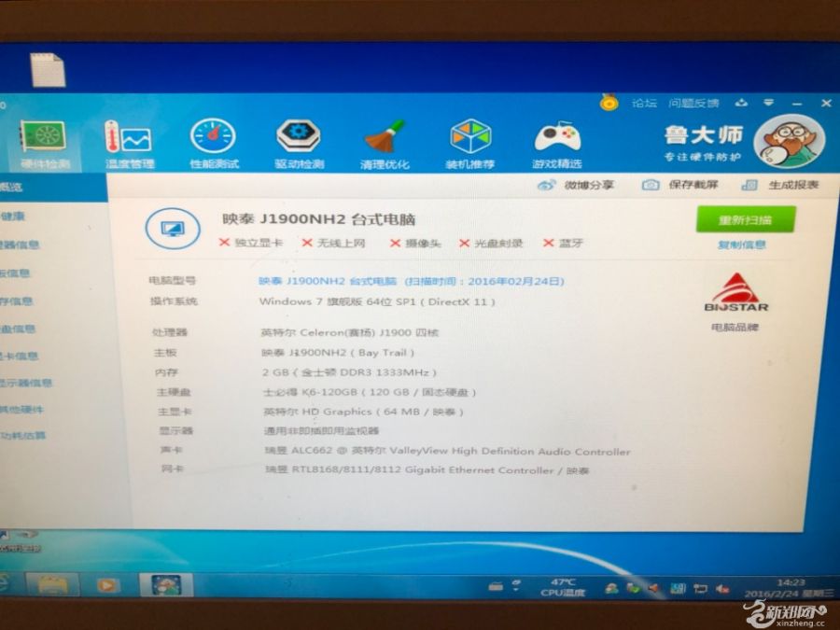
Task: Click the 通用非即插即用监视器 monitor text
Action: (x=321, y=430)
